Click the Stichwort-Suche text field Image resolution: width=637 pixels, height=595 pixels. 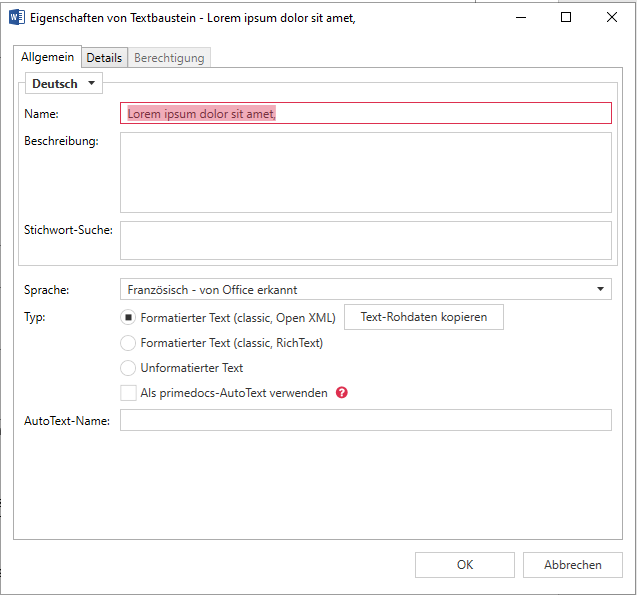click(x=366, y=240)
